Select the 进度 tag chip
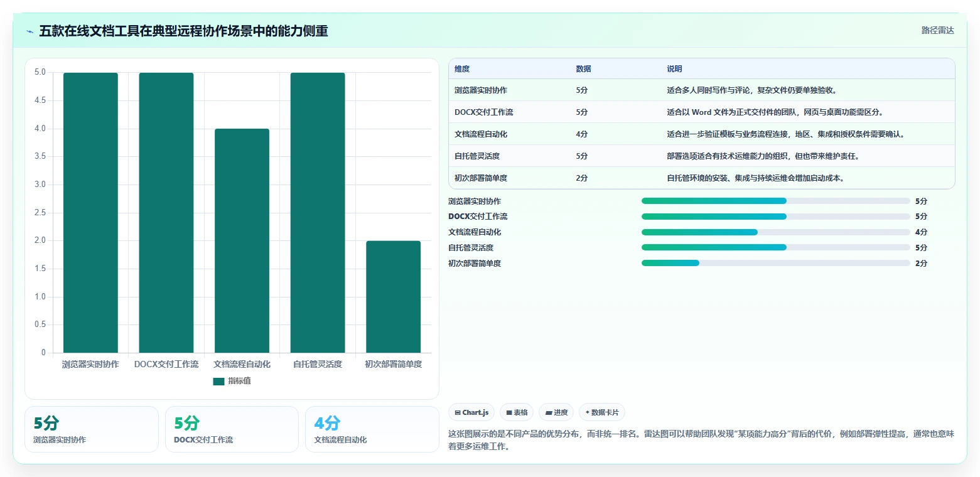 tap(556, 412)
